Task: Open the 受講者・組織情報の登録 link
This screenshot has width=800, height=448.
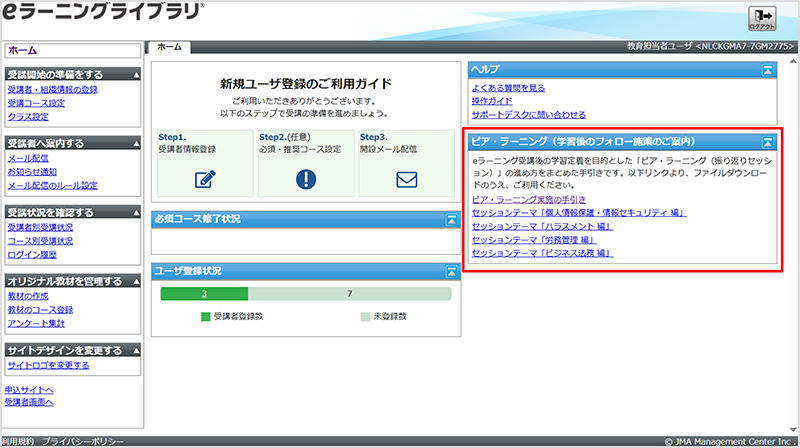Action: click(52, 89)
